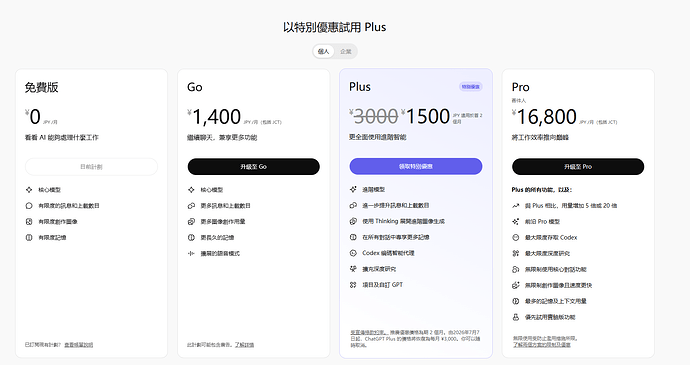Viewport: 690px width, 365px height.
Task: Click the 升級至 Pro button
Action: pos(578,167)
